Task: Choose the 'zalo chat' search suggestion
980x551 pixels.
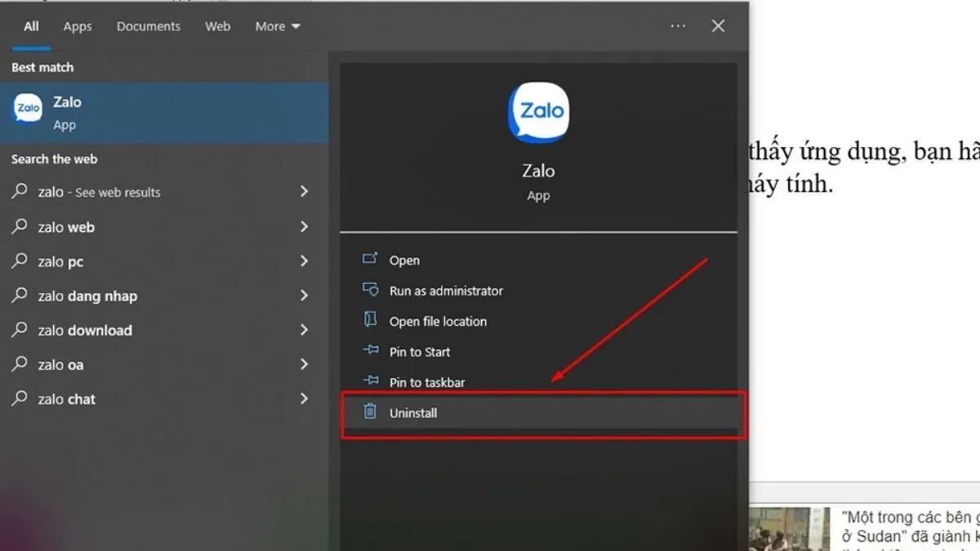Action: click(66, 399)
